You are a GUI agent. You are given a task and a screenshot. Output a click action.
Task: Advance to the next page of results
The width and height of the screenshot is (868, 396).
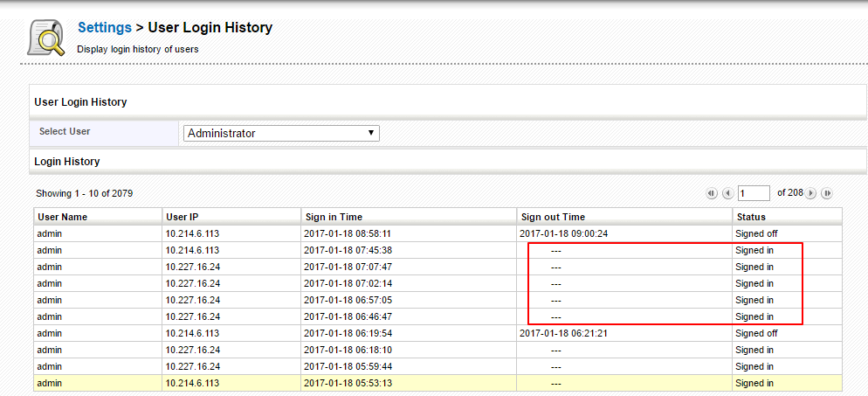coord(811,193)
